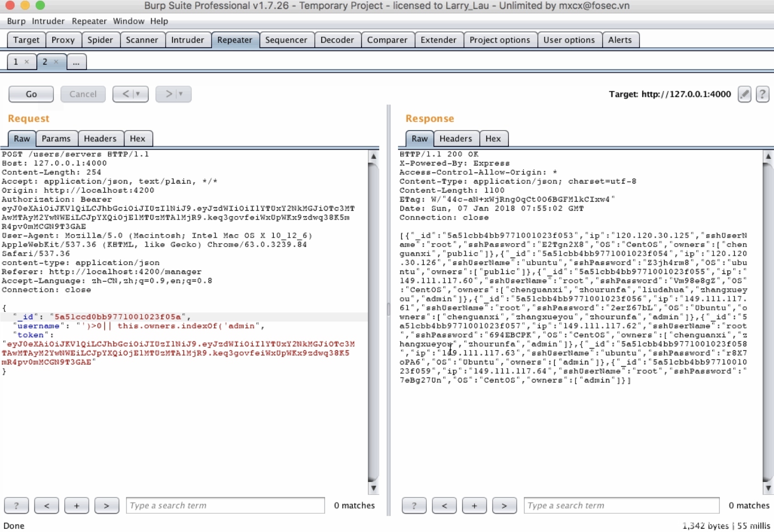Viewport: 774px width, 532px height.
Task: Open the Intruder menu
Action: 48,21
